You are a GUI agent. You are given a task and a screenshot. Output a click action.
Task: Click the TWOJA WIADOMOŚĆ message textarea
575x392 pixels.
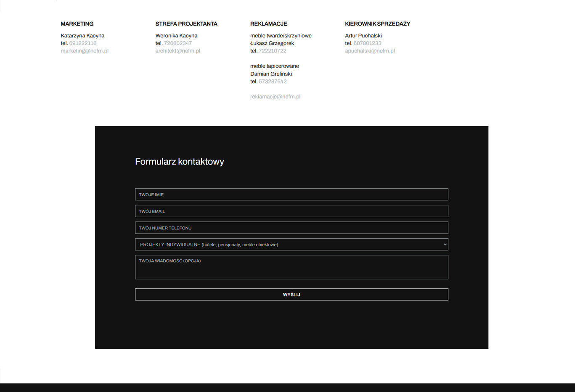pyautogui.click(x=291, y=268)
